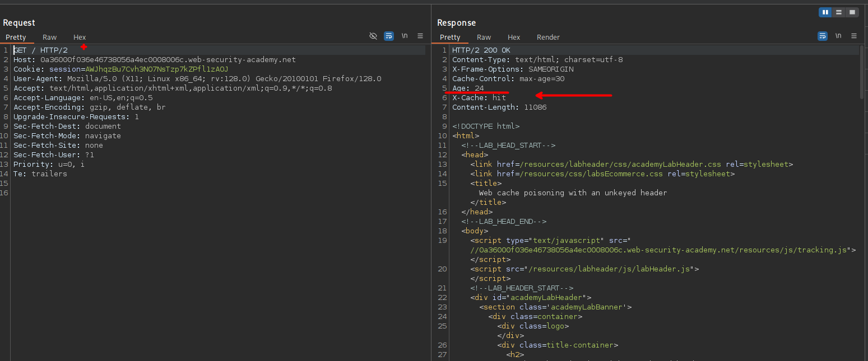The width and height of the screenshot is (868, 361).
Task: Click the Content-Type response header
Action: pos(537,60)
